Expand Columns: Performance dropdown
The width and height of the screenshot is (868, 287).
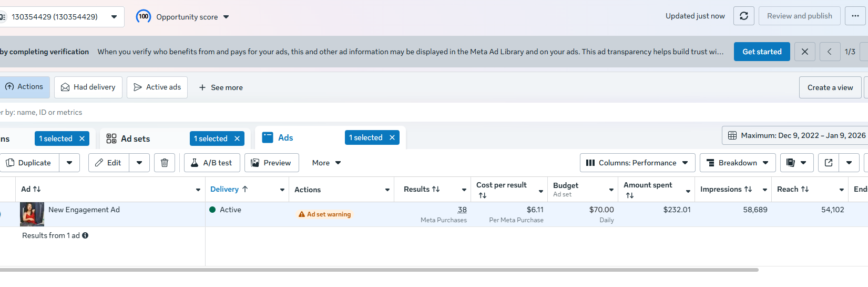click(637, 163)
